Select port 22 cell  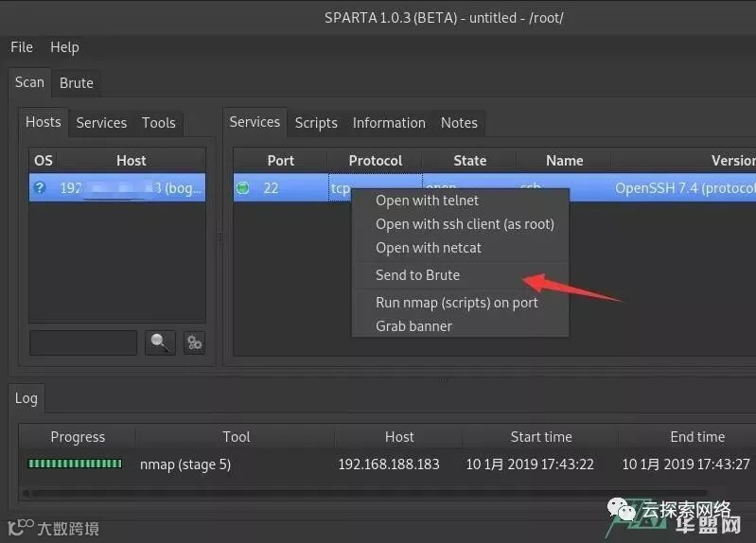pyautogui.click(x=281, y=187)
